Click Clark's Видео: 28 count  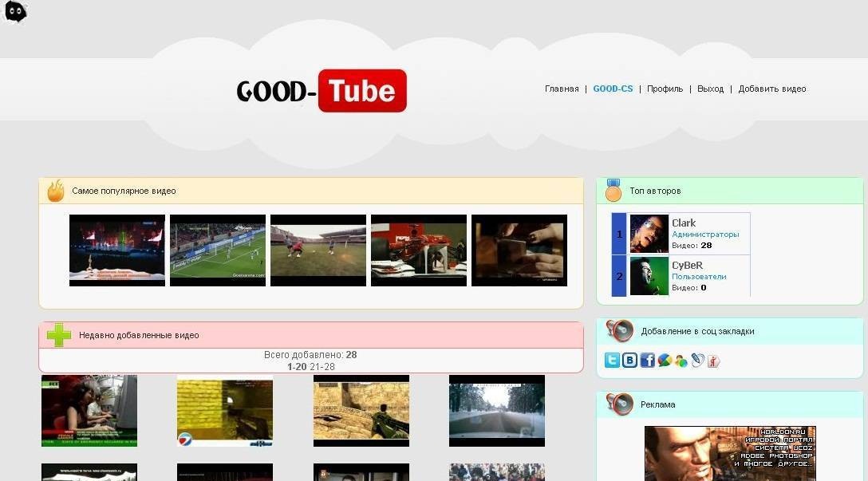(692, 245)
